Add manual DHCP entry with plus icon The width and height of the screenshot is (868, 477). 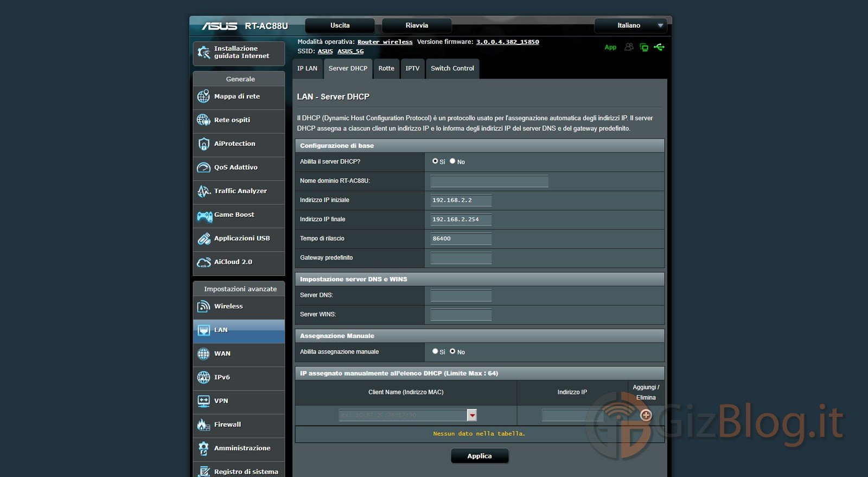tap(646, 415)
